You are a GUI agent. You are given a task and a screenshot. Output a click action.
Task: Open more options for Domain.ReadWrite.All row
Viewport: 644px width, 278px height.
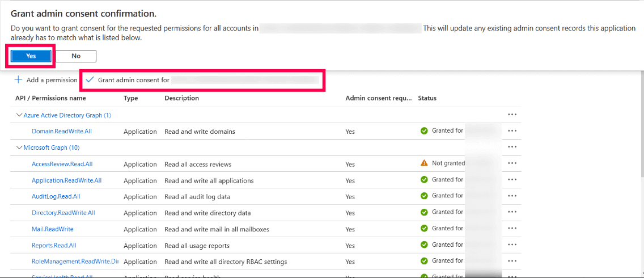[512, 131]
